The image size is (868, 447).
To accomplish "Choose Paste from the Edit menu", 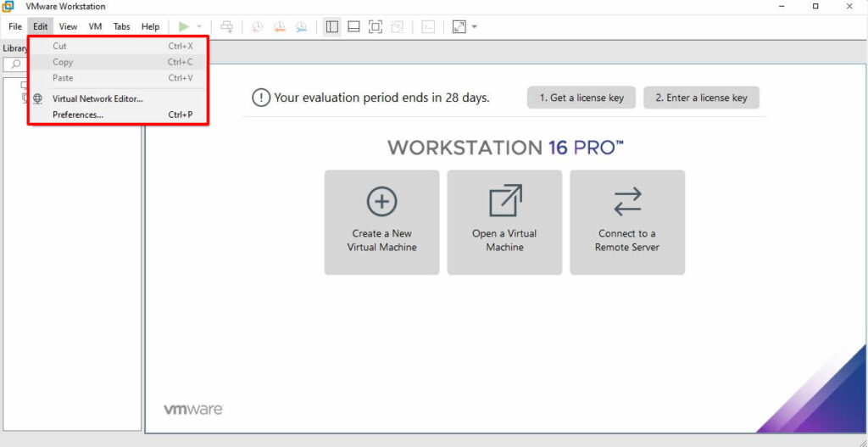I will pyautogui.click(x=119, y=78).
